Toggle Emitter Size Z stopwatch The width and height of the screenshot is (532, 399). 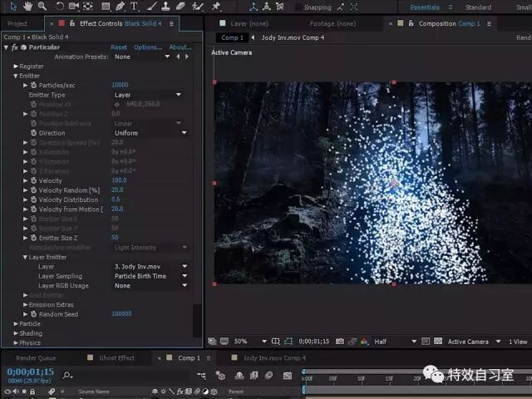(33, 238)
